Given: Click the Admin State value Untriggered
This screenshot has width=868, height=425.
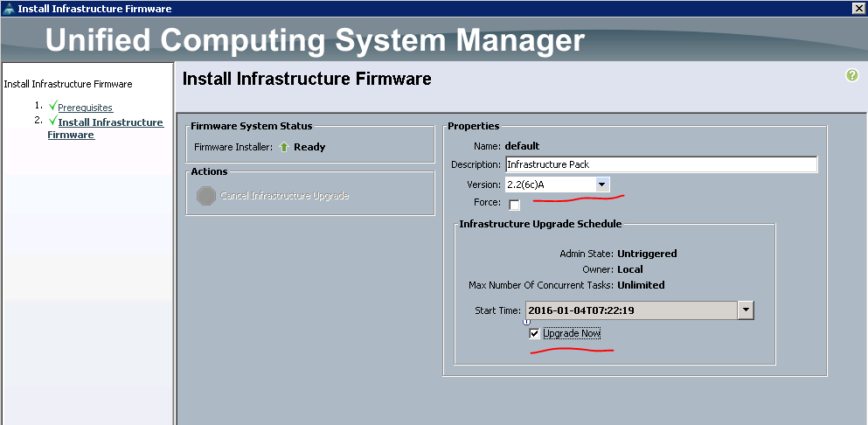Looking at the screenshot, I should (647, 254).
